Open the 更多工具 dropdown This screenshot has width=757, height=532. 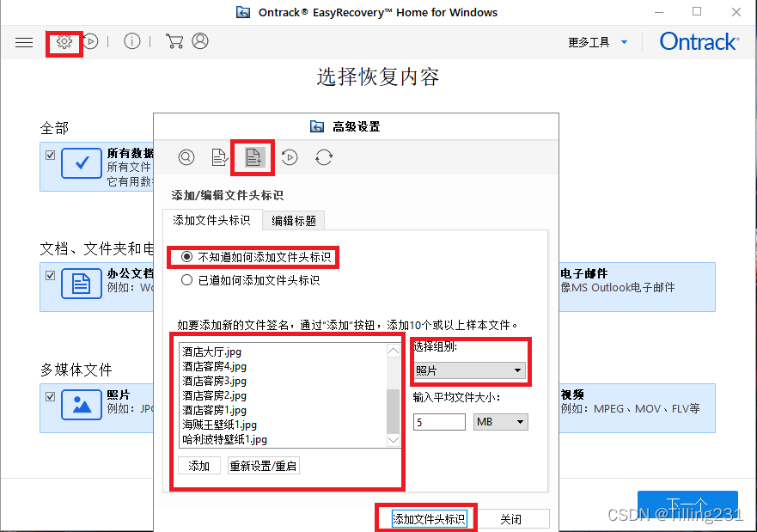(598, 42)
